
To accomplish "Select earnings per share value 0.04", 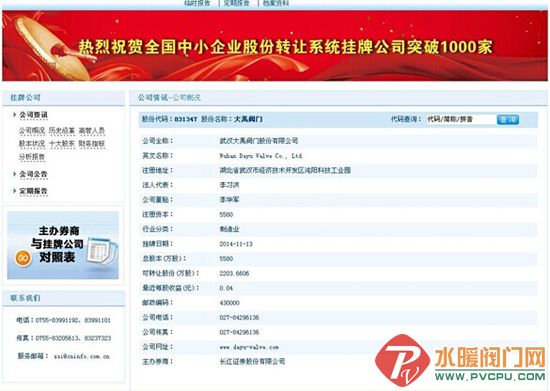I will [x=226, y=288].
